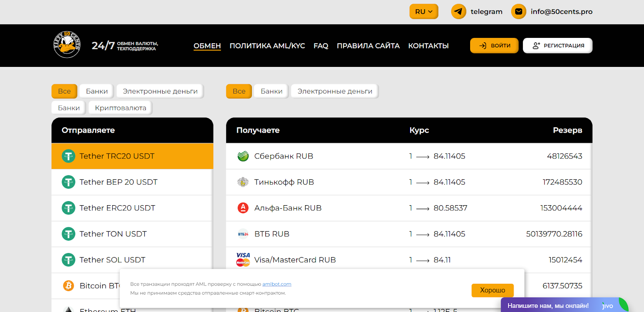This screenshot has height=312, width=644.
Task: Click Tether TRC20 USDT coin icon
Action: (68, 156)
